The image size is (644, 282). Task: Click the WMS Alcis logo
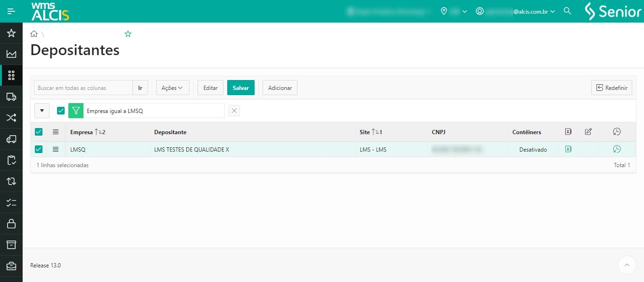(50, 11)
